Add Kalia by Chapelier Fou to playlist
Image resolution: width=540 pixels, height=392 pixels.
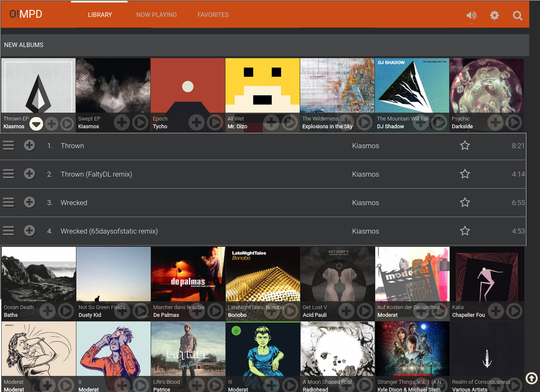tap(496, 311)
